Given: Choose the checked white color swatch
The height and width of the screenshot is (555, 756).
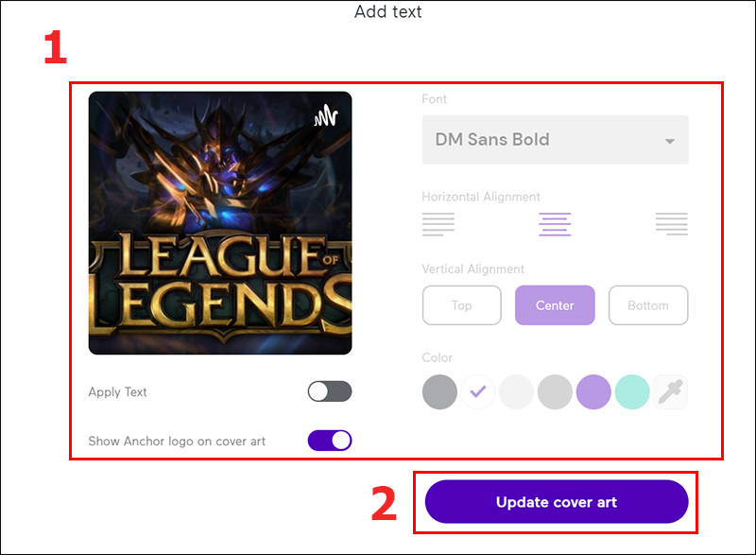Looking at the screenshot, I should [478, 392].
